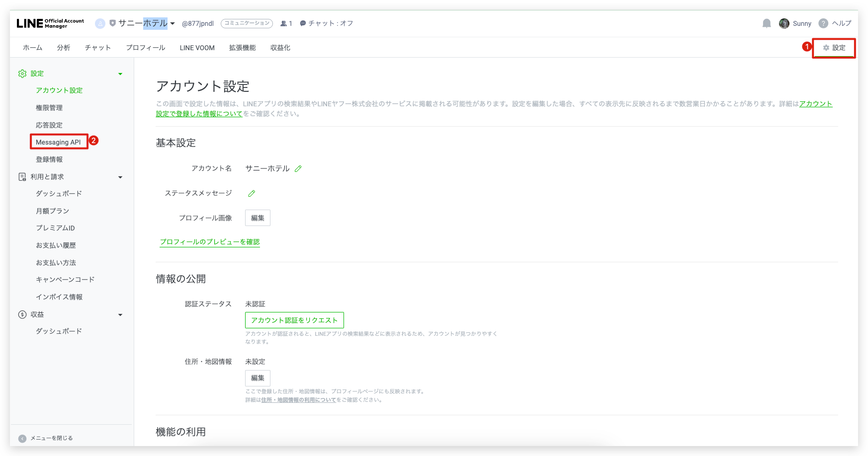Open お支払い履歴 in the sidebar
The height and width of the screenshot is (456, 868).
click(x=56, y=245)
